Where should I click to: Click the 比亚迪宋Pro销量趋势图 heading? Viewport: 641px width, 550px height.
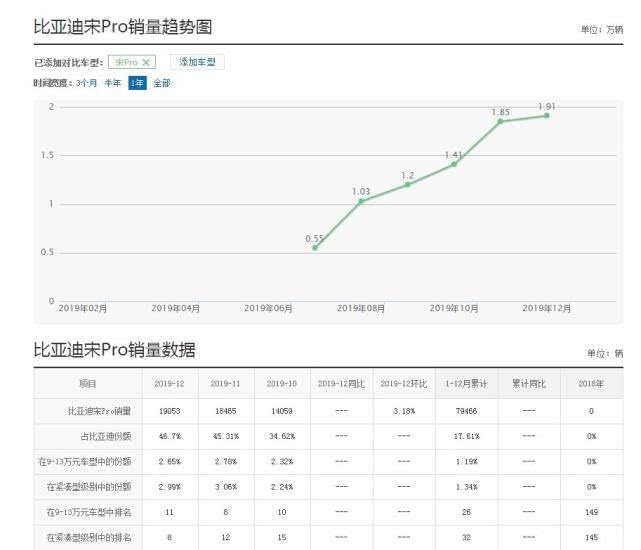123,27
